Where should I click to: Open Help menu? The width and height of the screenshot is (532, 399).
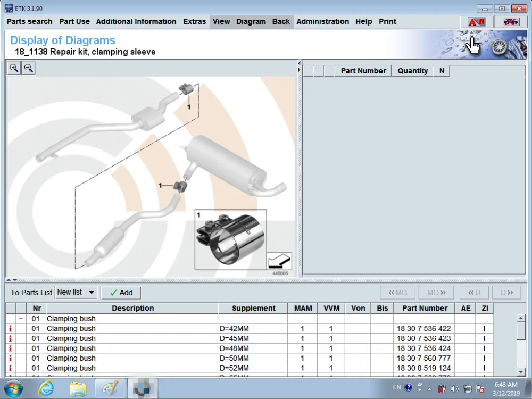pyautogui.click(x=364, y=21)
